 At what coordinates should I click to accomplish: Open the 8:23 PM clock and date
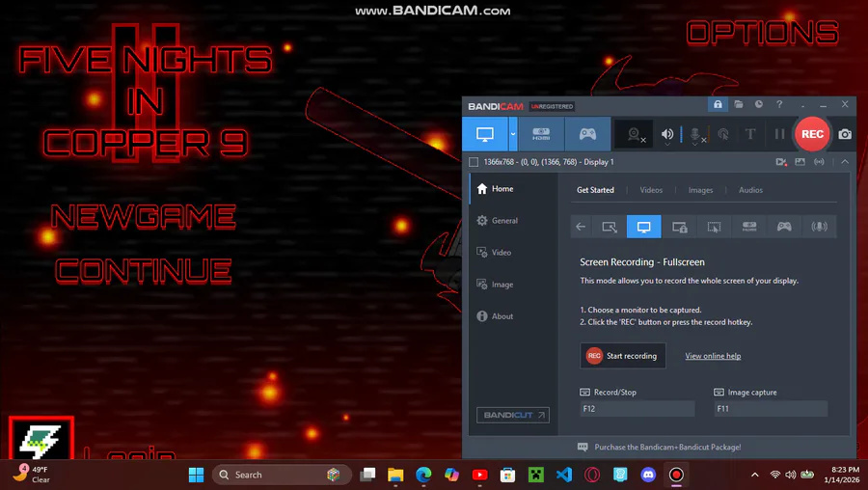[x=841, y=475]
